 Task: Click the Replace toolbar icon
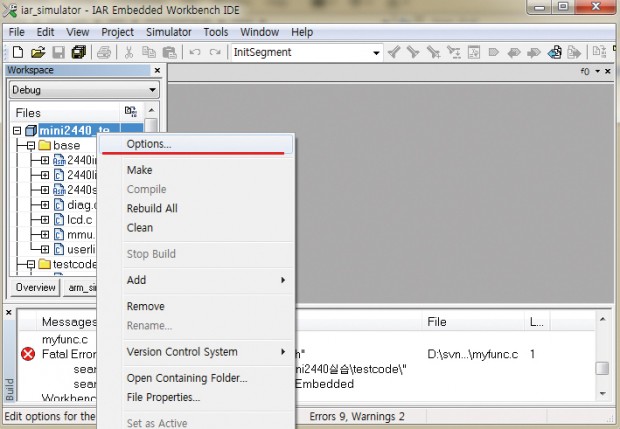point(454,52)
